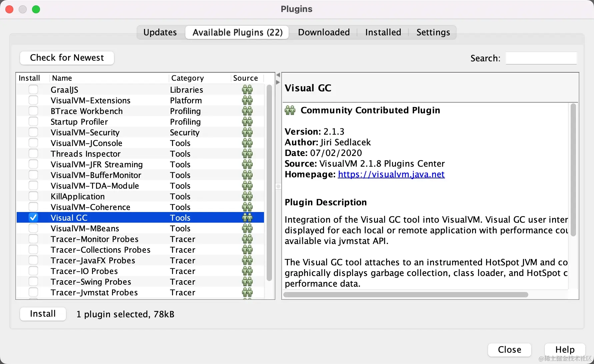594x364 pixels.
Task: Click the Tracer-Monitor Probes source icon
Action: pyautogui.click(x=247, y=239)
